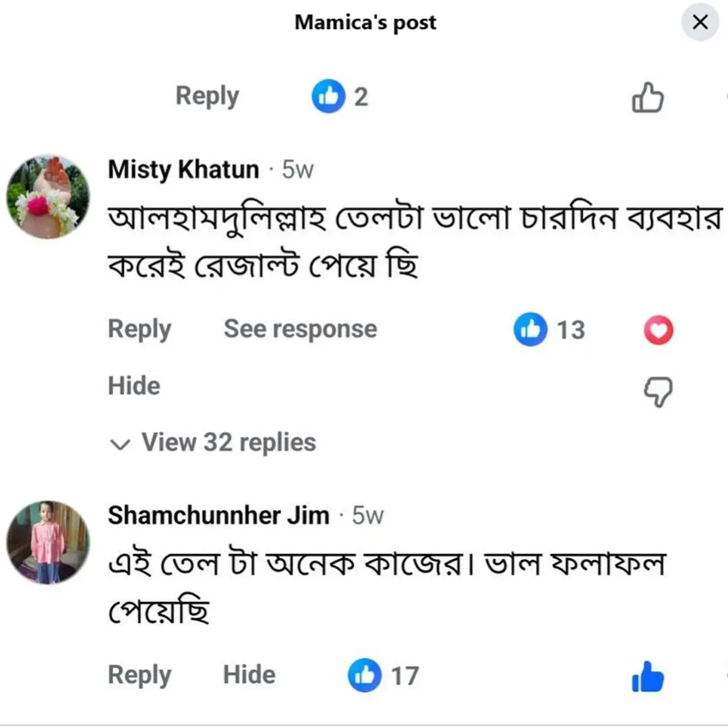Hide Misty Khatun's comment
The height and width of the screenshot is (728, 728).
tap(134, 386)
